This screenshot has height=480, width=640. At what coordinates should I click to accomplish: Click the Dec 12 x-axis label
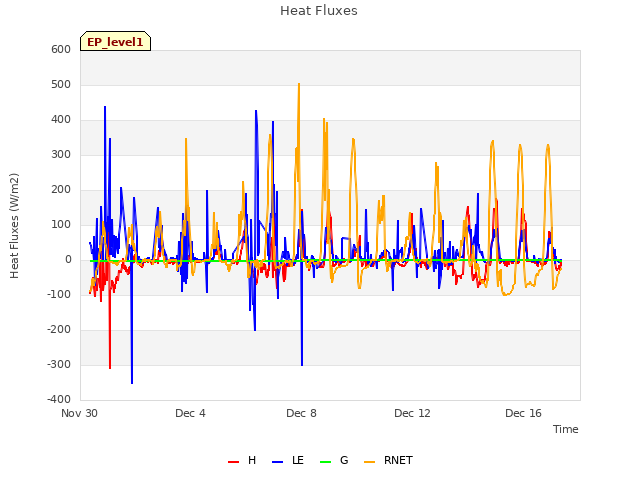click(412, 413)
